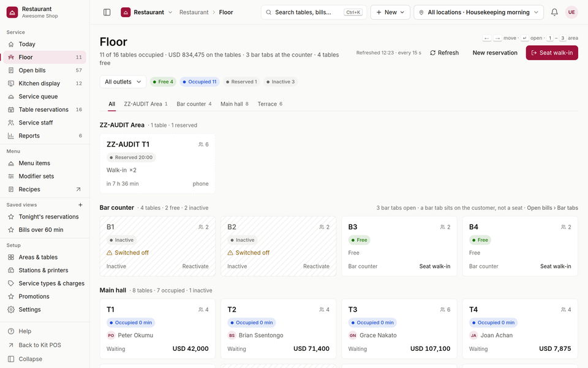The width and height of the screenshot is (588, 368).
Task: Open notifications bell
Action: pyautogui.click(x=554, y=12)
